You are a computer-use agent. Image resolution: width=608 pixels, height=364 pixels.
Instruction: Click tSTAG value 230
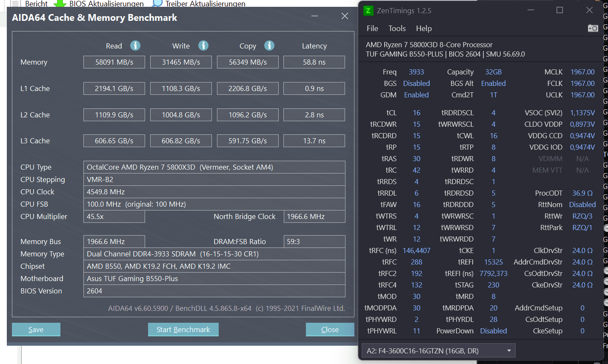(x=494, y=285)
